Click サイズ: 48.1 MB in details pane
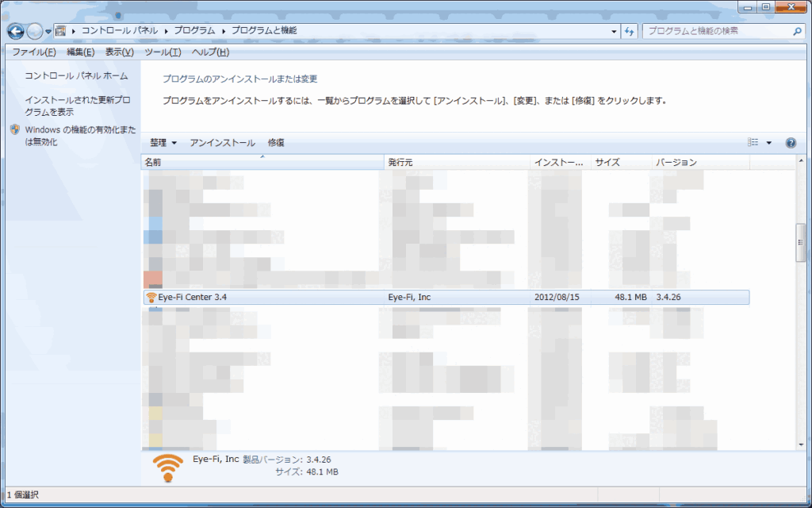 pyautogui.click(x=307, y=472)
